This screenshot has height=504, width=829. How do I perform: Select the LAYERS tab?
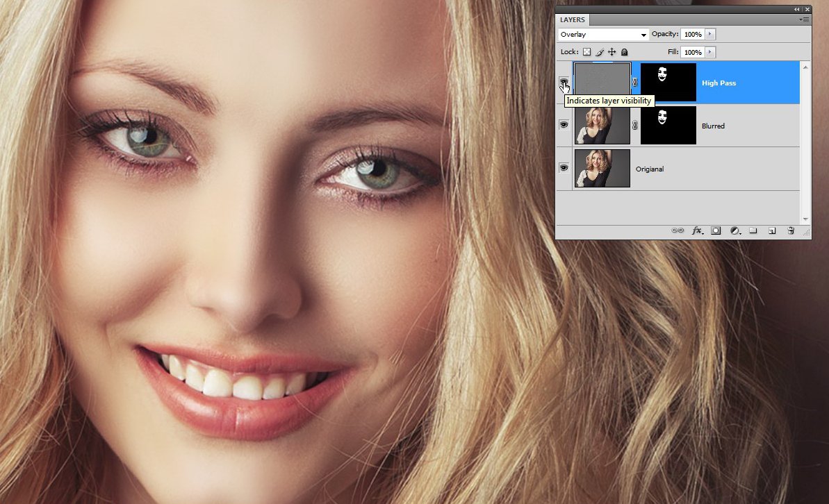(572, 19)
